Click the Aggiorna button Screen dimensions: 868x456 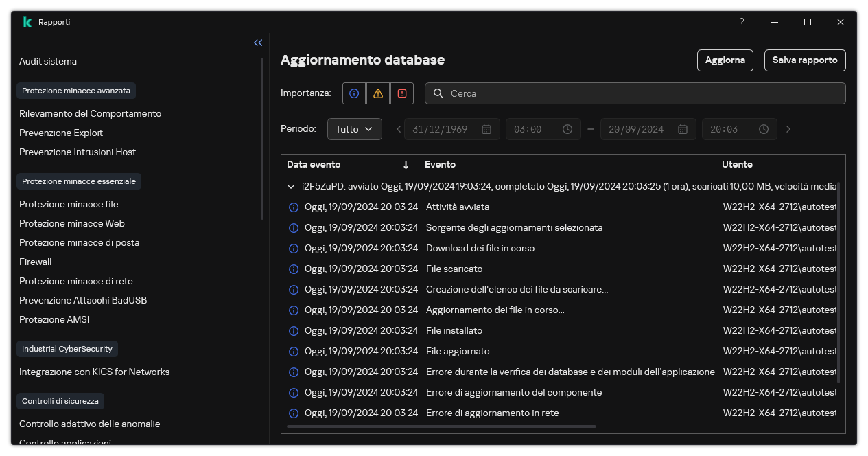click(x=725, y=60)
